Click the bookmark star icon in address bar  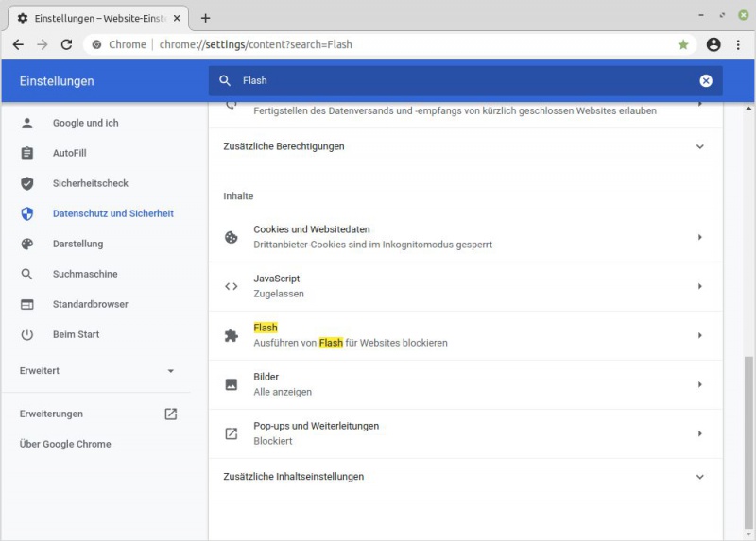[683, 44]
